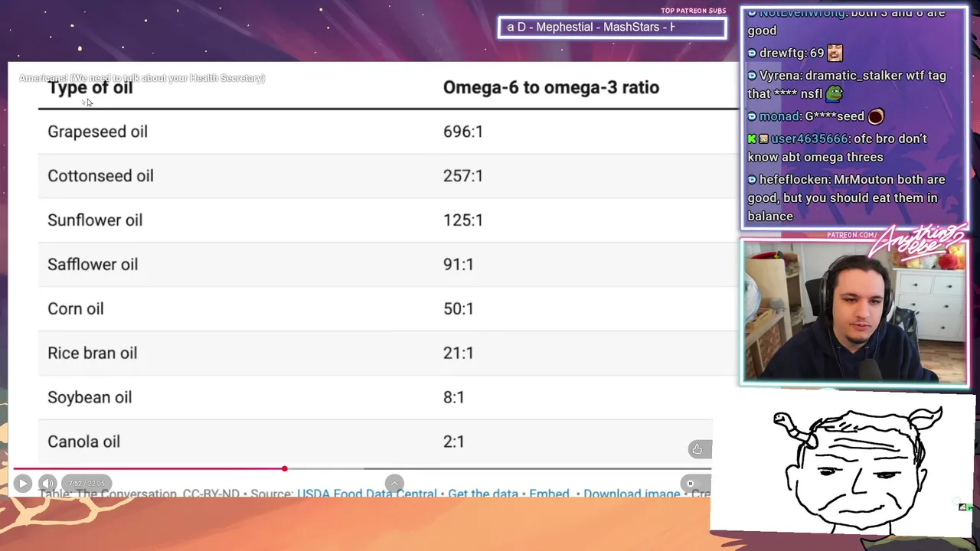The image size is (980, 551).
Task: Click the 'Grapeseed oil' table cell
Action: click(x=97, y=132)
